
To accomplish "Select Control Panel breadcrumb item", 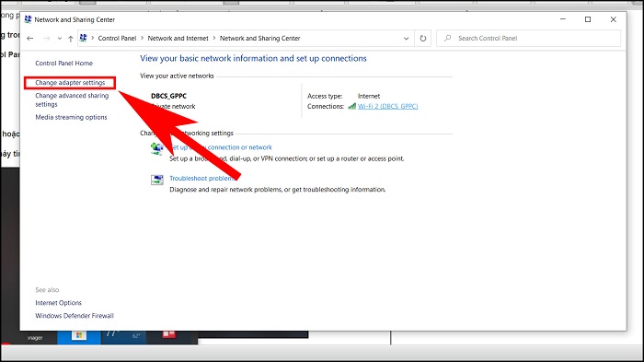I will pyautogui.click(x=117, y=39).
